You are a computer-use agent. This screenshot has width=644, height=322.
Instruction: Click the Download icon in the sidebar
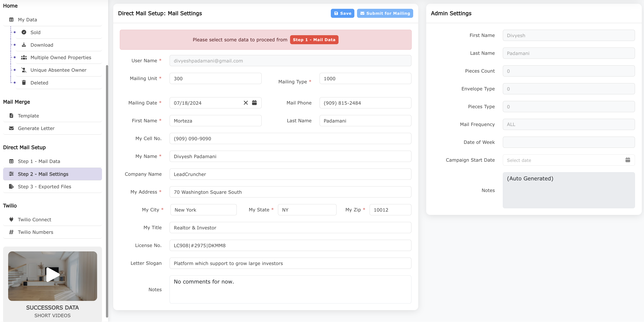(x=24, y=45)
